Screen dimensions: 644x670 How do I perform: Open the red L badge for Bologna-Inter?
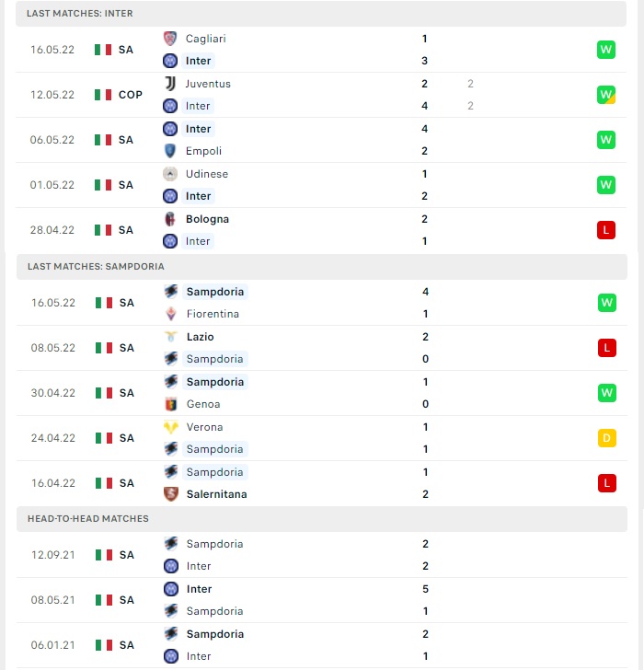click(606, 230)
